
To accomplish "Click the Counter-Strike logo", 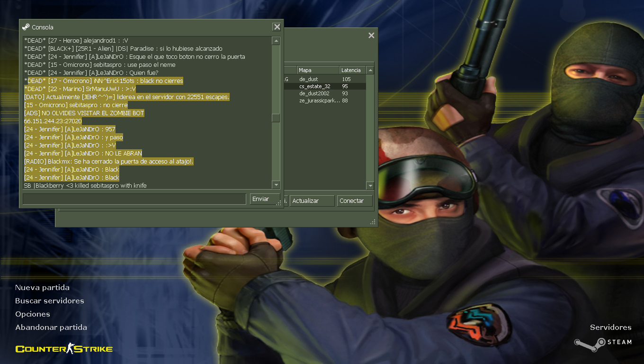I will pyautogui.click(x=64, y=349).
